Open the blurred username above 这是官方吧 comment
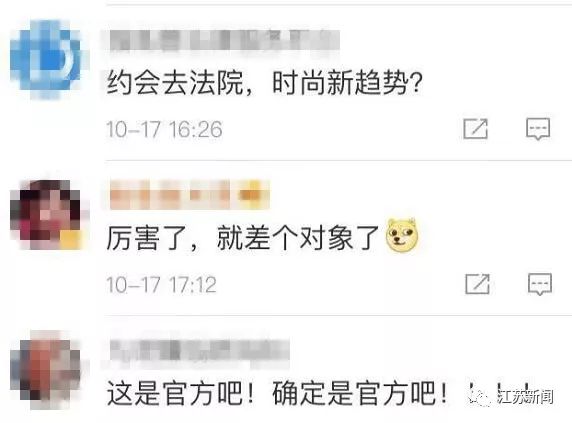 (200, 349)
